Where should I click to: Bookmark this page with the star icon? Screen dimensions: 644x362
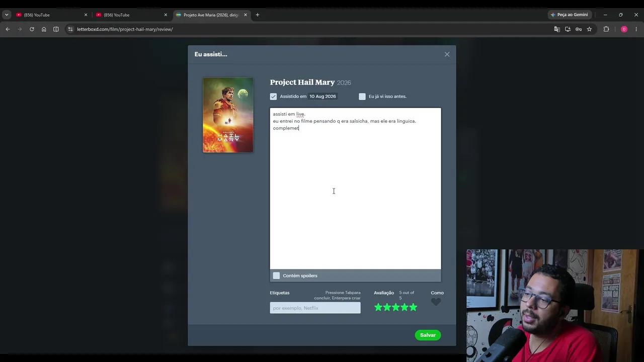coord(589,29)
